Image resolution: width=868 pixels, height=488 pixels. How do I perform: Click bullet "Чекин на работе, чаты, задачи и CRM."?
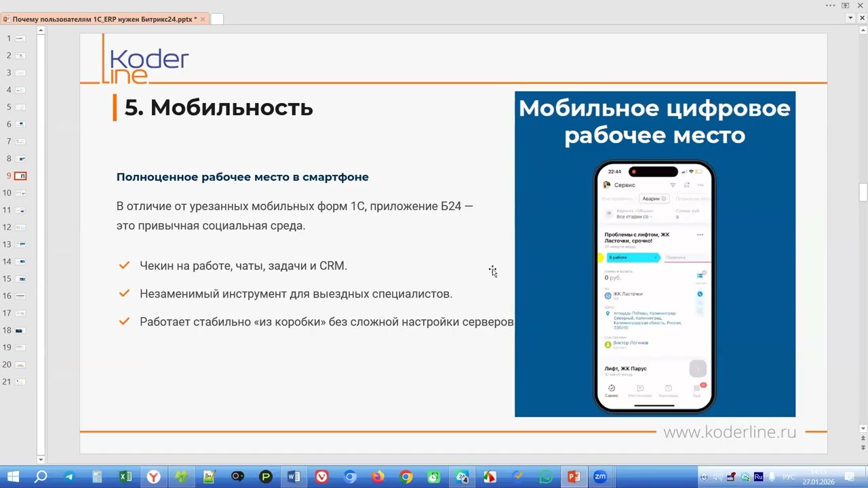click(x=243, y=266)
